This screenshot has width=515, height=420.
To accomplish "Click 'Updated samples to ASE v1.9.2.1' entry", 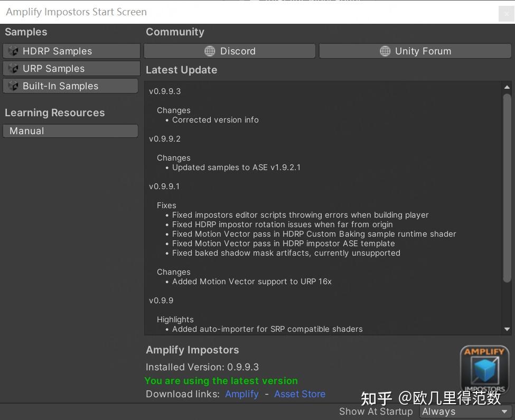I will click(237, 167).
